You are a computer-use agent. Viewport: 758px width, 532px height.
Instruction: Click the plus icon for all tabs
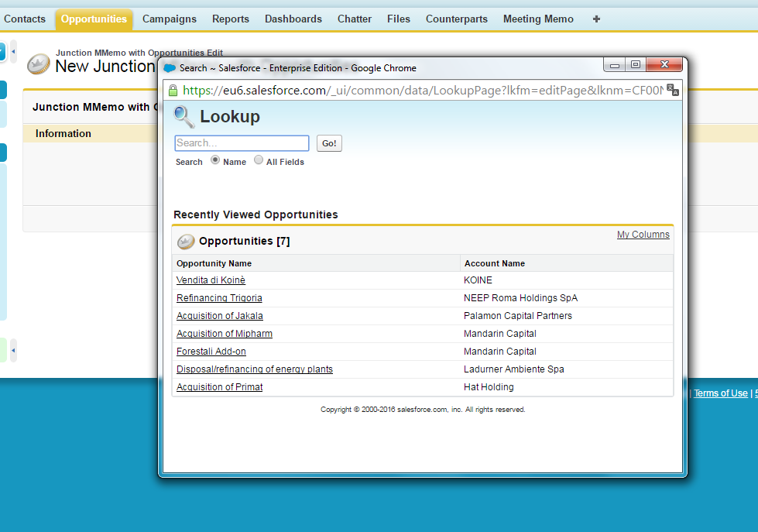tap(596, 19)
